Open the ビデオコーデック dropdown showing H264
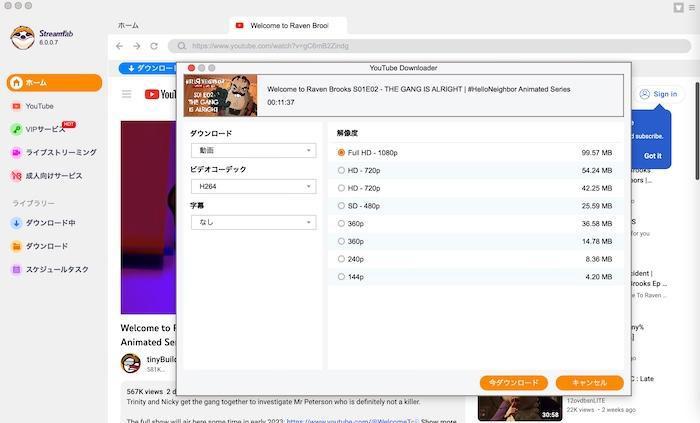Screen dimensions: 700x423 254,187
